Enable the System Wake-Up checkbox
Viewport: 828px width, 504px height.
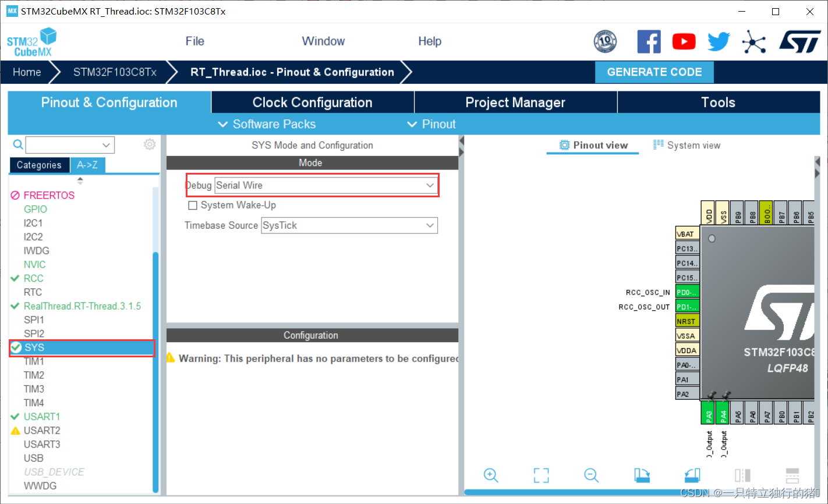193,205
